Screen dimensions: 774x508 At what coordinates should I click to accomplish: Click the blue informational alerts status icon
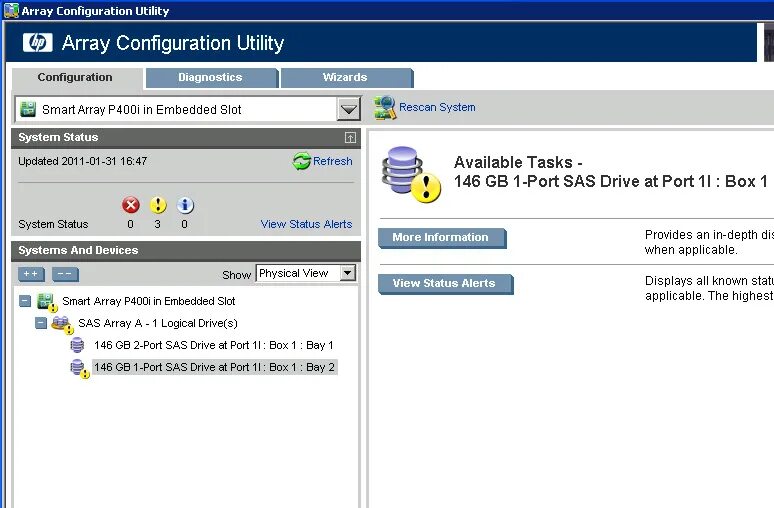pyautogui.click(x=185, y=205)
